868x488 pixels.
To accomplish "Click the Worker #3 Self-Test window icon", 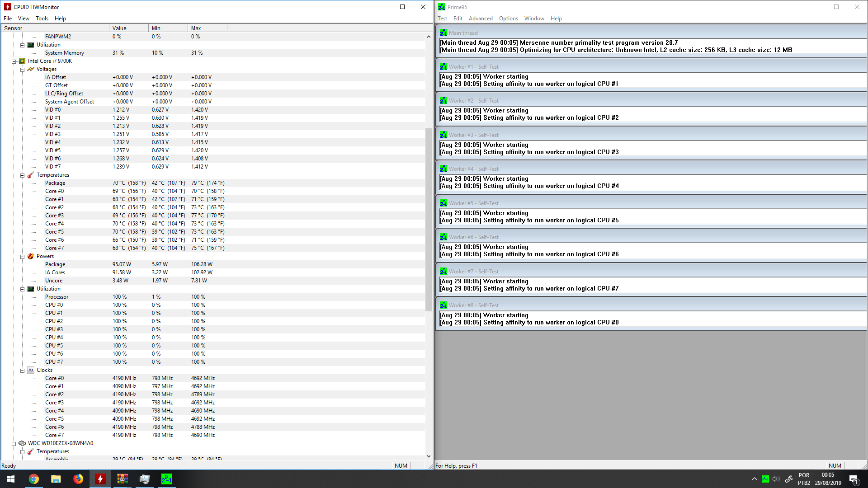I will pyautogui.click(x=443, y=135).
